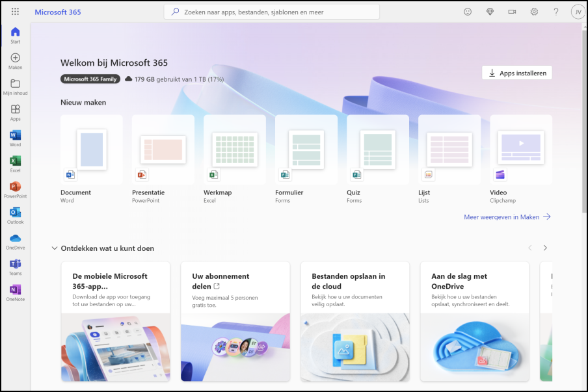This screenshot has height=392, width=588.
Task: Open De mobiele Microsoft 365-app card
Action: [116, 322]
